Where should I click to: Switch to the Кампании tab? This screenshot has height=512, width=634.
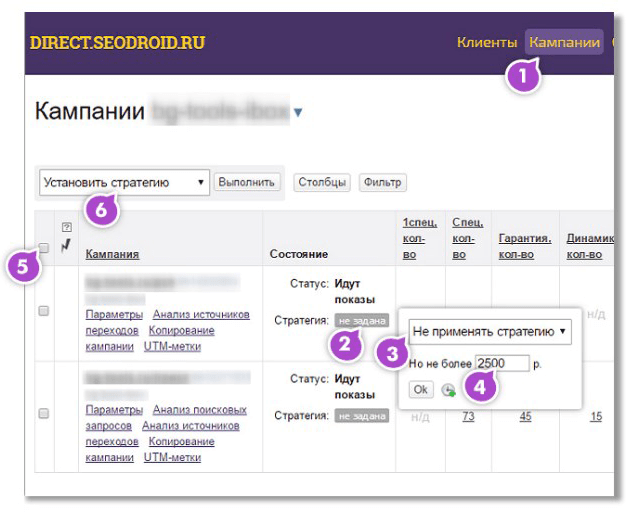[x=564, y=42]
